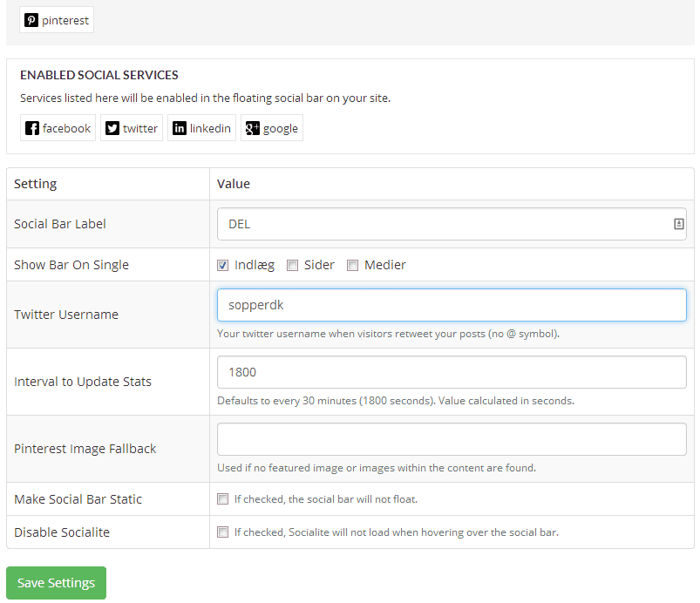
Task: Click the 'Show Bar On Single' row label
Action: [x=71, y=265]
